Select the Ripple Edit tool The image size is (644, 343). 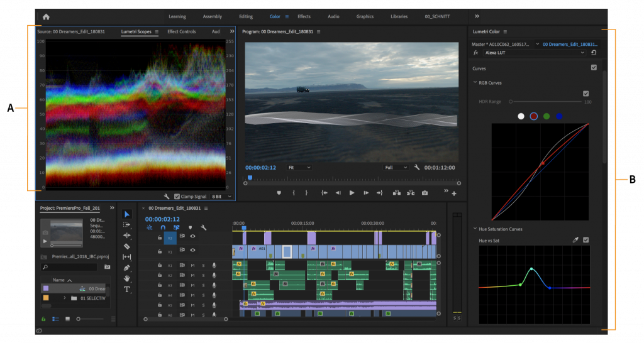pyautogui.click(x=127, y=236)
